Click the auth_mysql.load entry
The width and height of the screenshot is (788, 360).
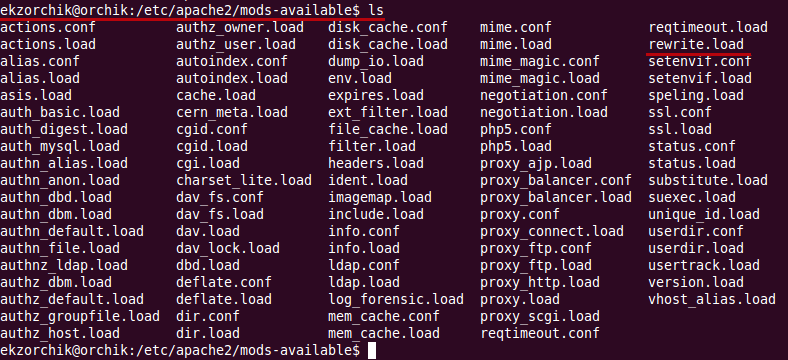pos(60,146)
